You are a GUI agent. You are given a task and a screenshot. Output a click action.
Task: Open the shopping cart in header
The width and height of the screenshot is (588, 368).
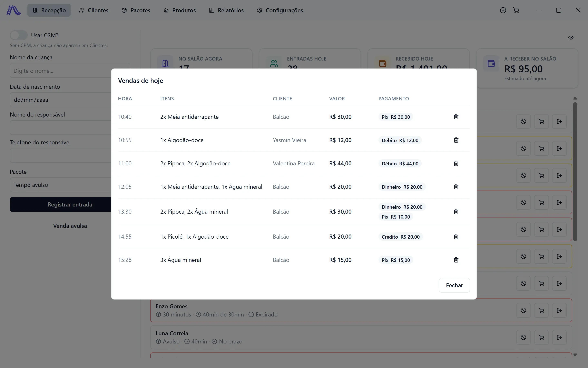click(x=516, y=10)
